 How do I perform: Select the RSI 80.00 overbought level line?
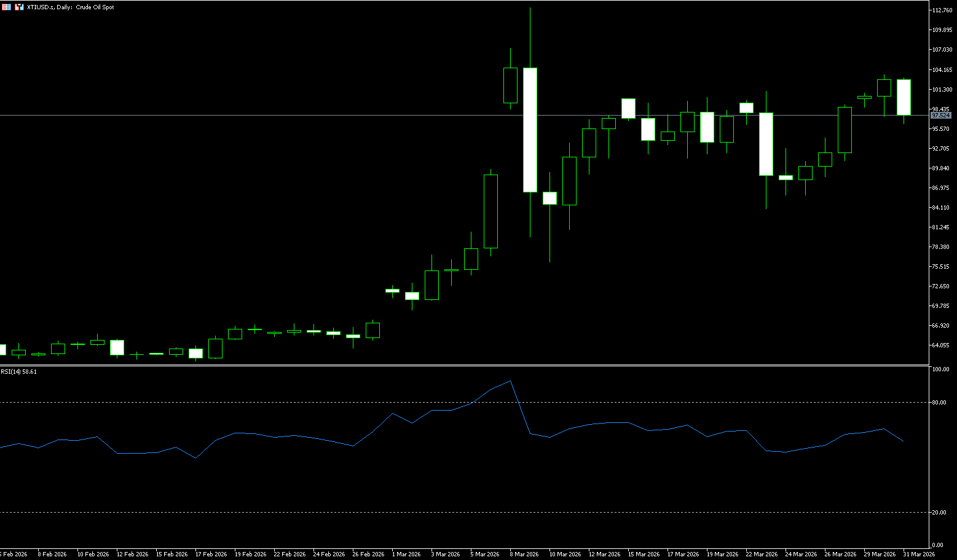pos(246,403)
